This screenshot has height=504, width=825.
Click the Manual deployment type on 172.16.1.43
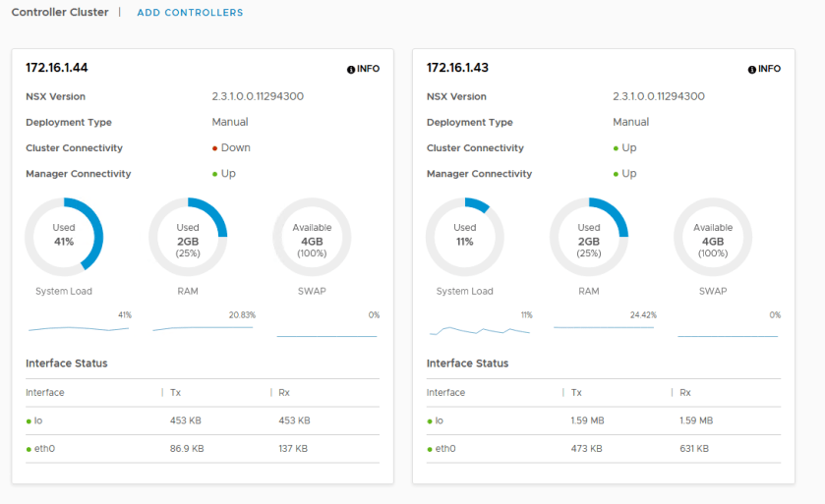click(x=631, y=122)
